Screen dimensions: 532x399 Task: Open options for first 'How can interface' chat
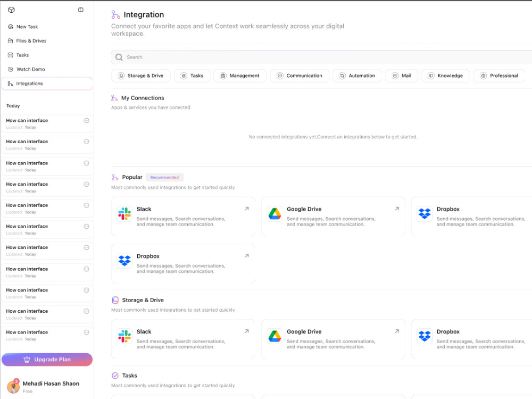87,120
